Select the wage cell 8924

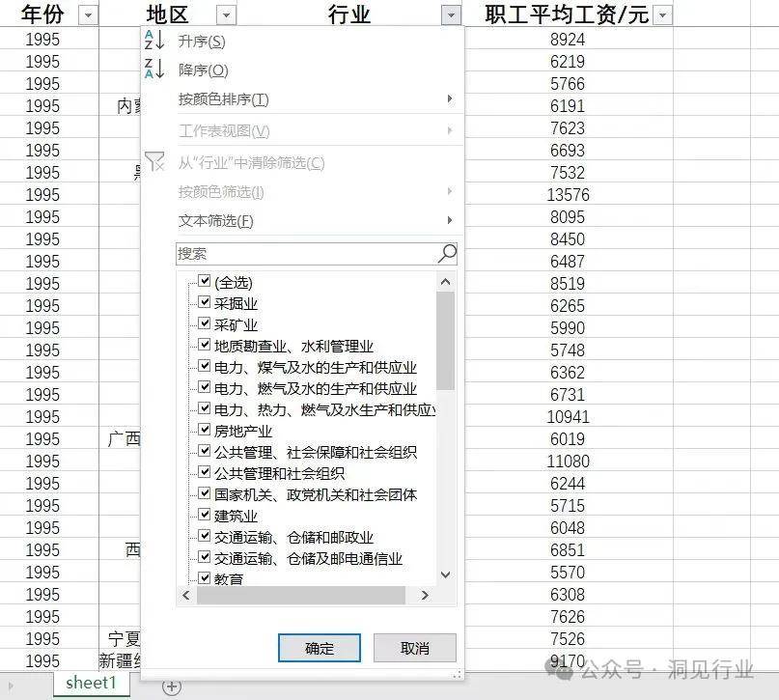click(568, 40)
